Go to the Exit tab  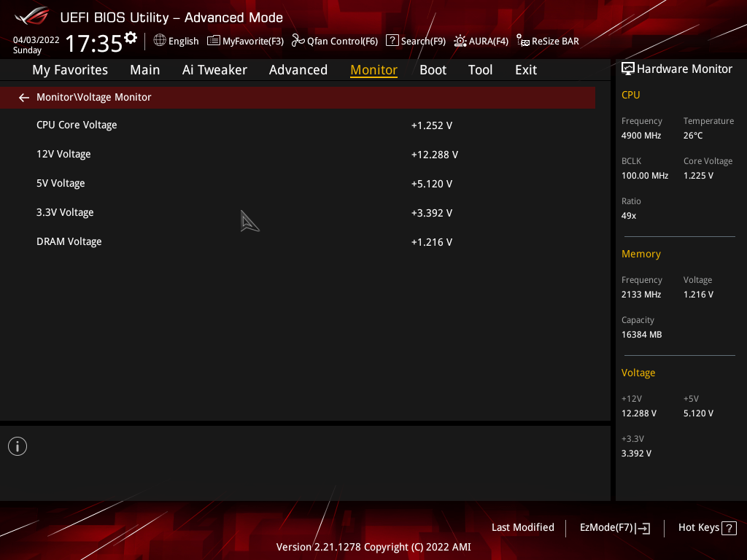[x=526, y=70]
